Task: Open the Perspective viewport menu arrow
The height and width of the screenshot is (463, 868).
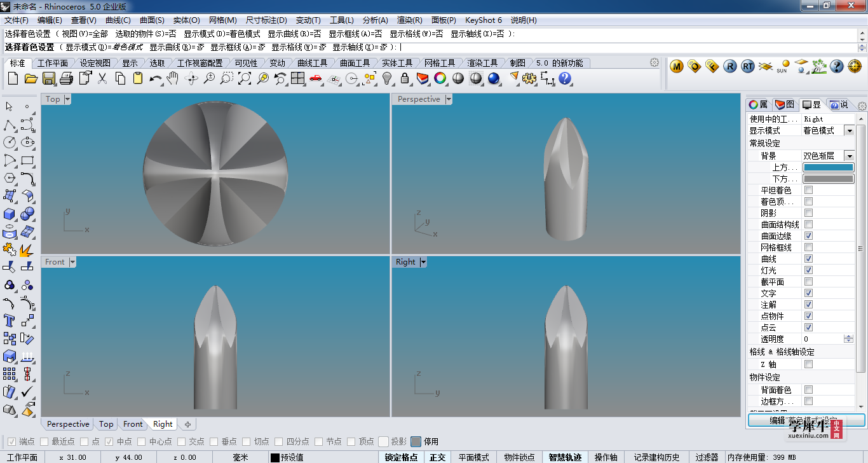Action: point(449,99)
